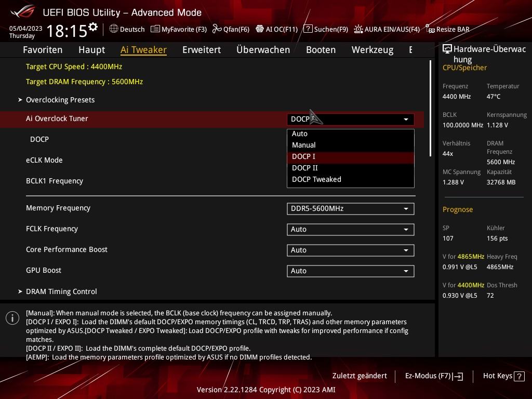
Task: Select DOCP II option
Action: tap(351, 168)
